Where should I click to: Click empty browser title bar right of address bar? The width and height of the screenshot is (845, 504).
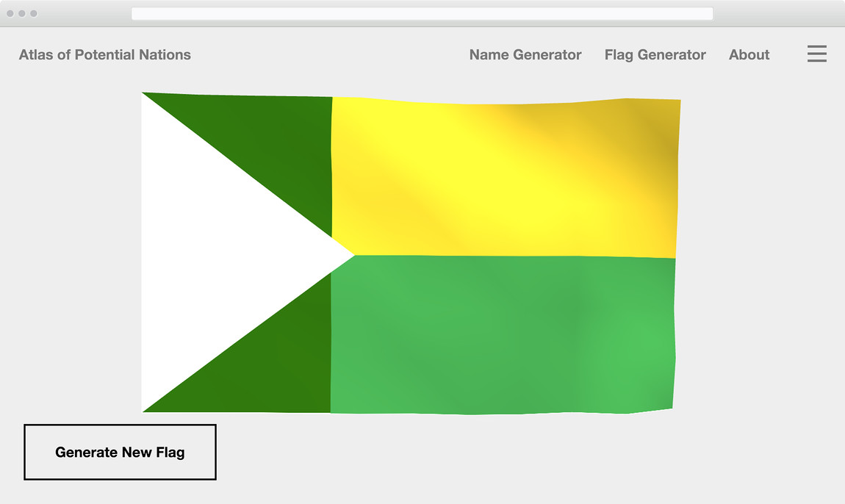[779, 13]
